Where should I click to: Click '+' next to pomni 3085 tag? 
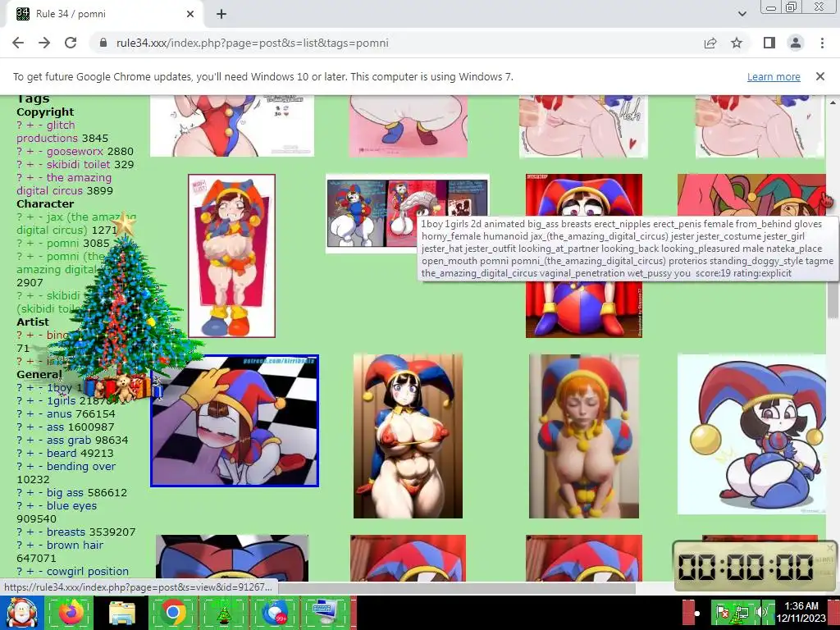(x=30, y=243)
